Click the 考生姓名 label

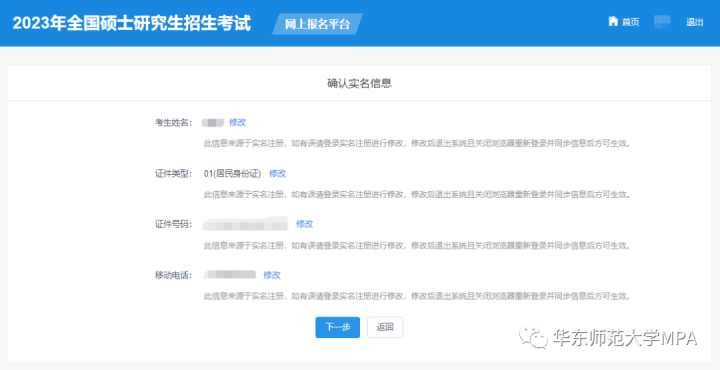[x=174, y=123]
